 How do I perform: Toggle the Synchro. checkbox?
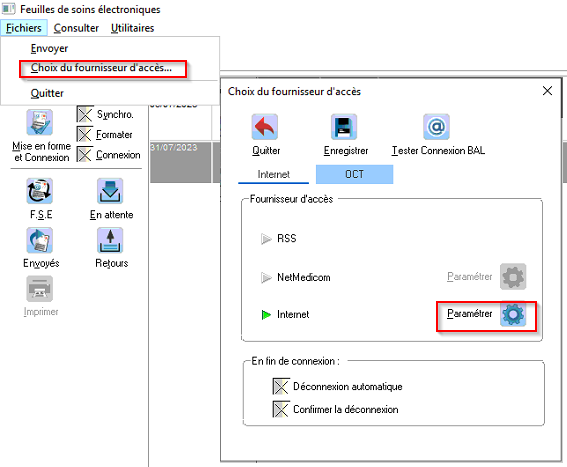tap(85, 115)
